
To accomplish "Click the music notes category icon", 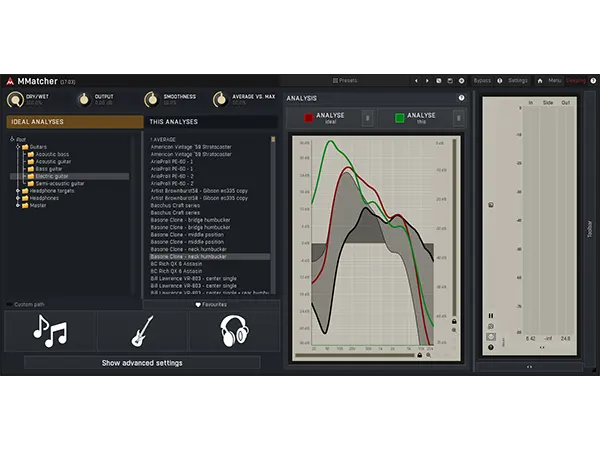I will (50, 330).
